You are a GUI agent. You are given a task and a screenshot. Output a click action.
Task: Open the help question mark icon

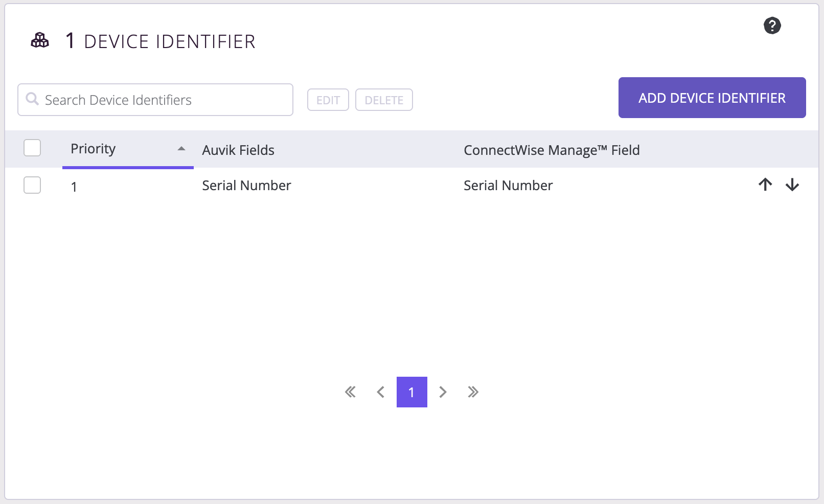coord(772,26)
